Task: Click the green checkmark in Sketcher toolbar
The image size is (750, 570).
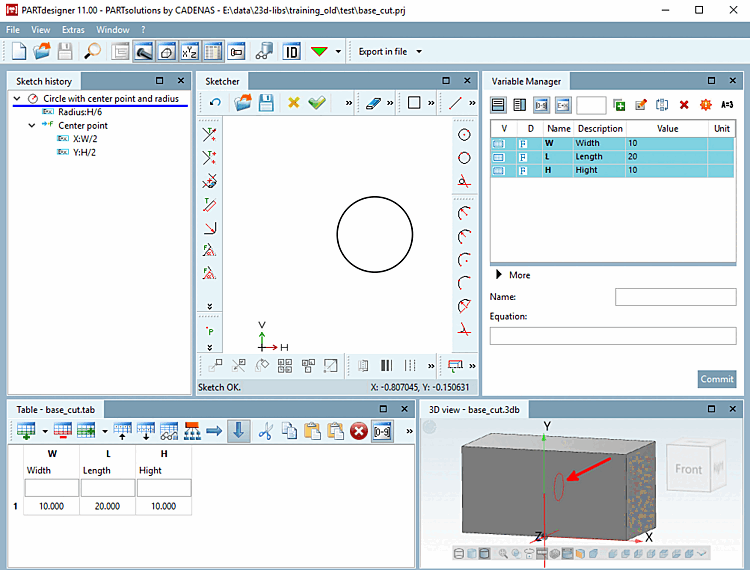Action: (317, 102)
